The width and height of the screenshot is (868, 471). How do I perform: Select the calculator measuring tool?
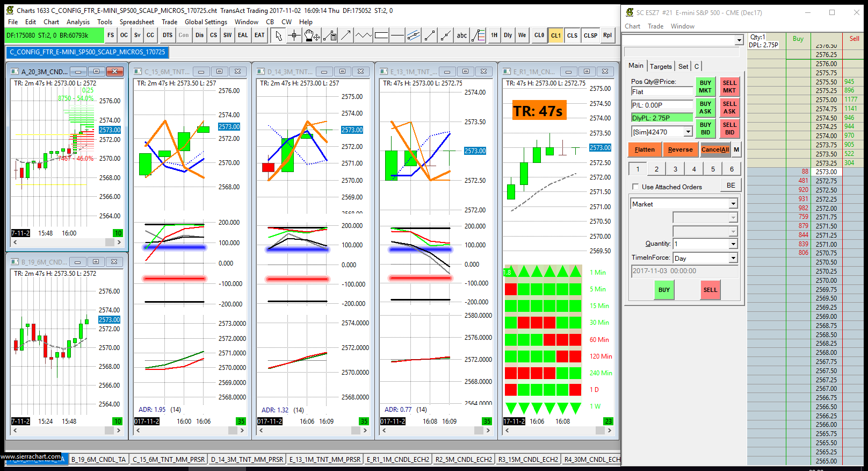click(x=330, y=35)
